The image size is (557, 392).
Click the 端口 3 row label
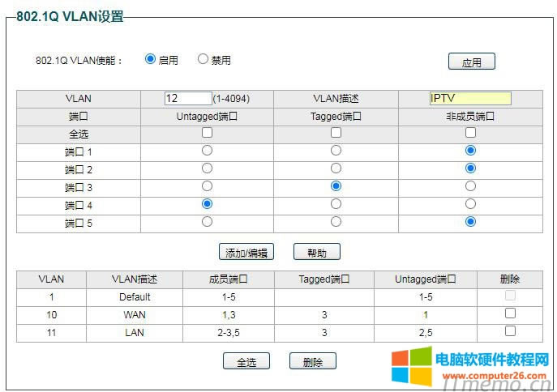pyautogui.click(x=79, y=188)
